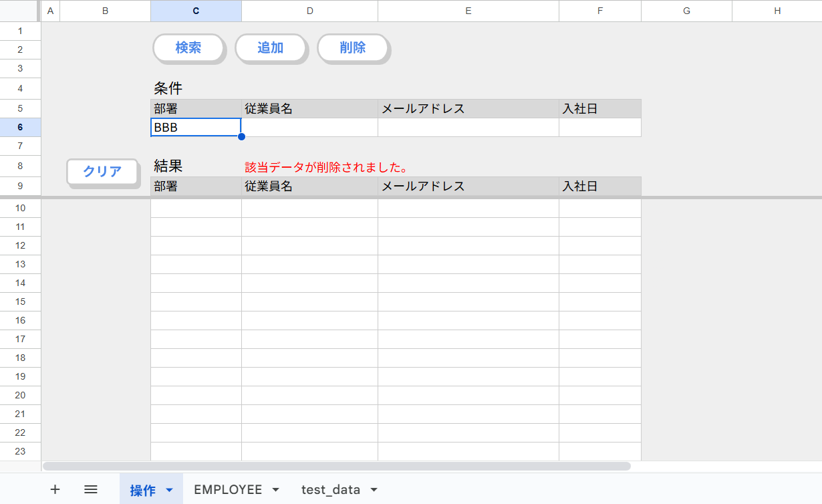
Task: Select the 操作 sheet tab
Action: pyautogui.click(x=142, y=490)
